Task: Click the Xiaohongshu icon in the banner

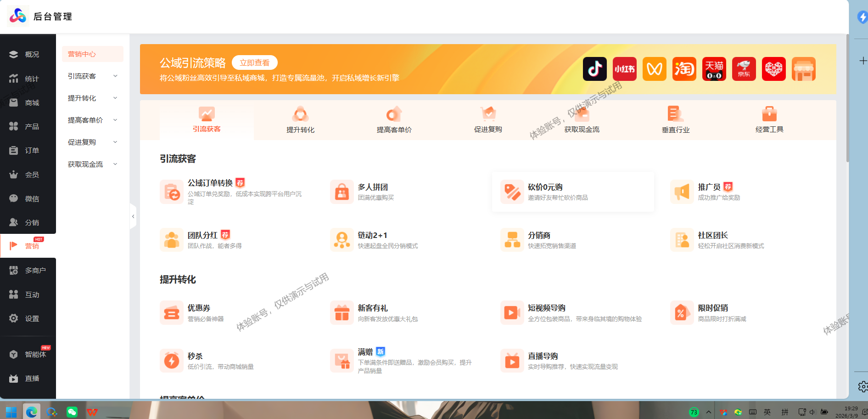Action: (x=624, y=68)
